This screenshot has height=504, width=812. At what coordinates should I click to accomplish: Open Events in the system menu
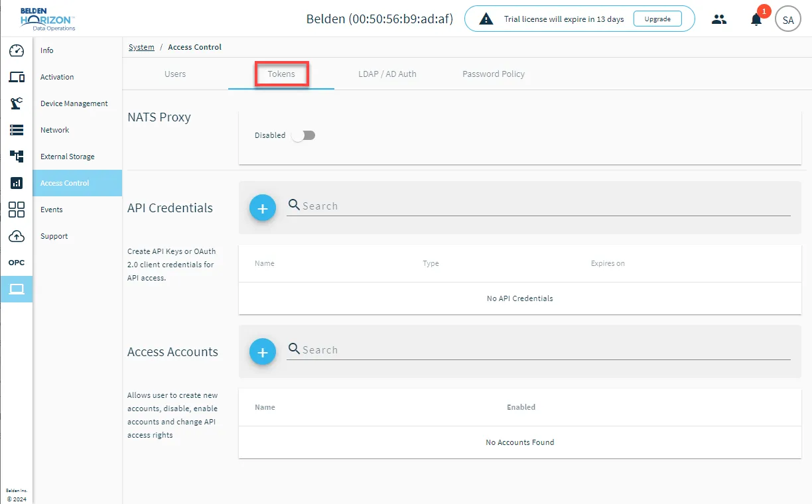[77, 210]
